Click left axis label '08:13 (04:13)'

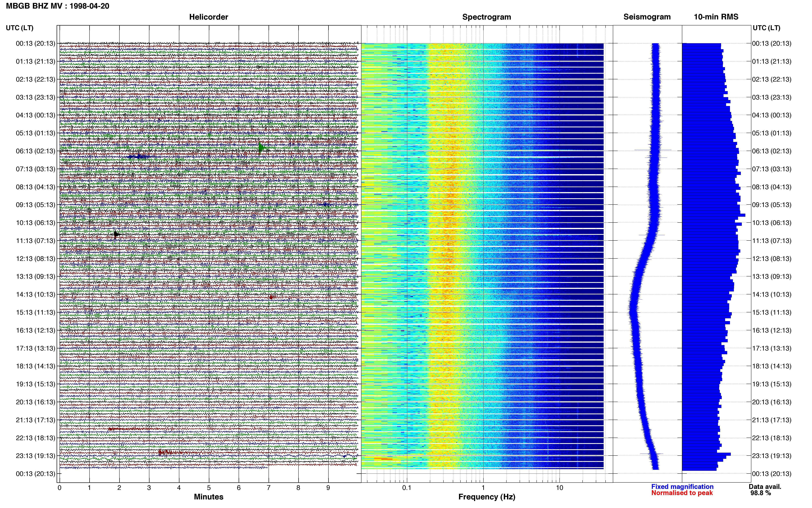(36, 187)
